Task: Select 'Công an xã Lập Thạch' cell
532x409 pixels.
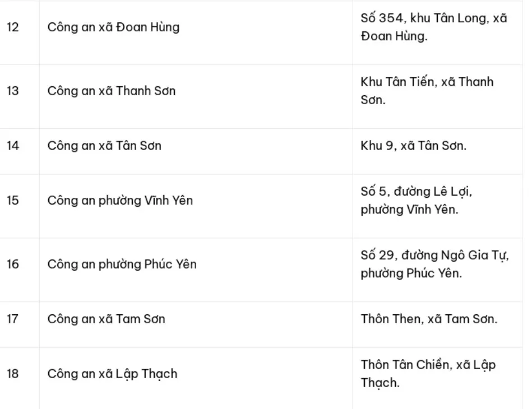Action: (x=196, y=378)
